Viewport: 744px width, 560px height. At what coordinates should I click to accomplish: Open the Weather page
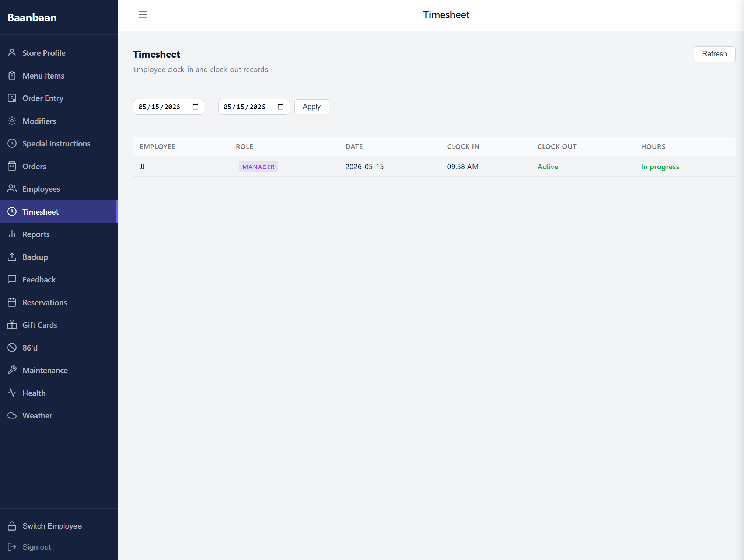(x=59, y=415)
